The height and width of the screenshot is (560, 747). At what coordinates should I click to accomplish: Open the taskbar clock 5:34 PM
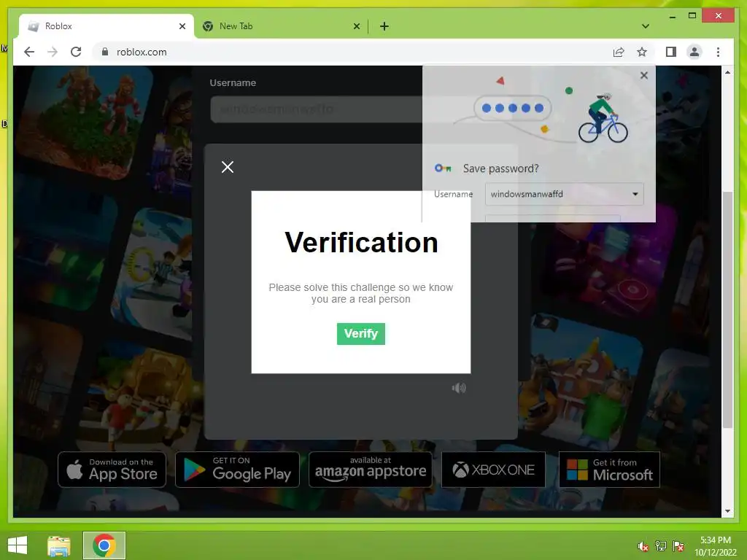tap(715, 545)
